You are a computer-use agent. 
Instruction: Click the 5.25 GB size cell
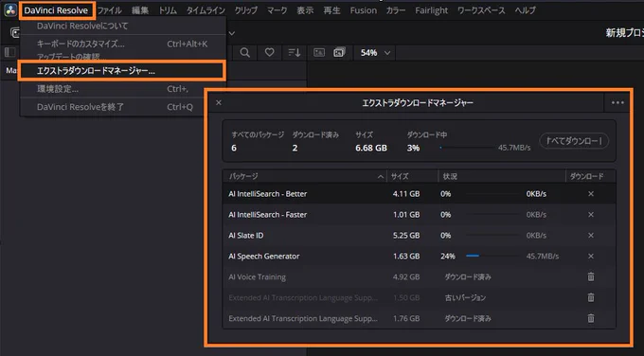pyautogui.click(x=406, y=235)
